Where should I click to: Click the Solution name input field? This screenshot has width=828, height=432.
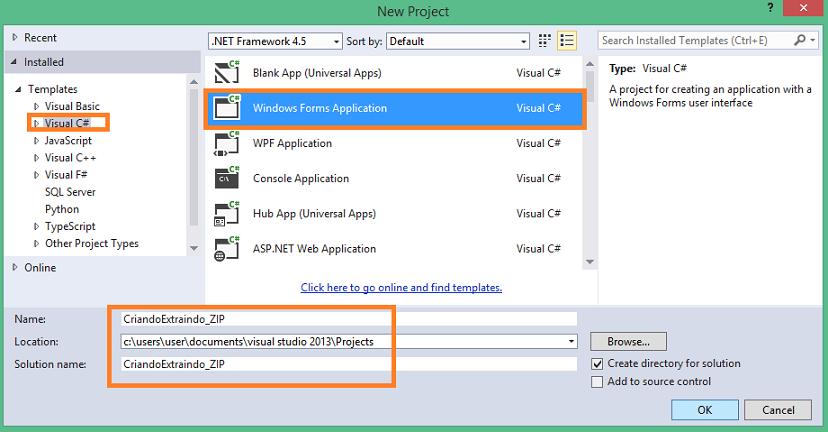pos(349,364)
